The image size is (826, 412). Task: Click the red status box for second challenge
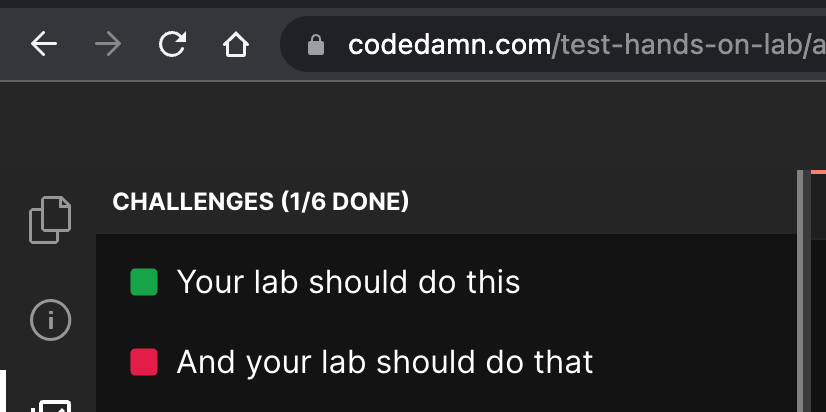coord(145,362)
